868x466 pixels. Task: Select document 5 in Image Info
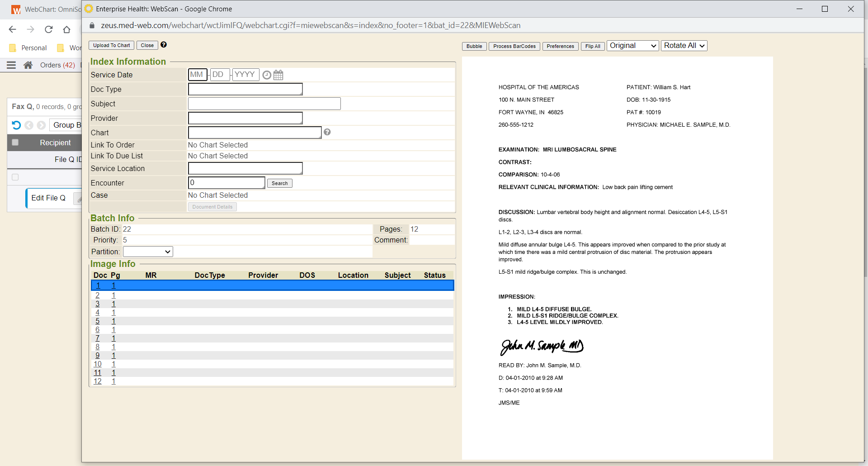[x=97, y=321]
